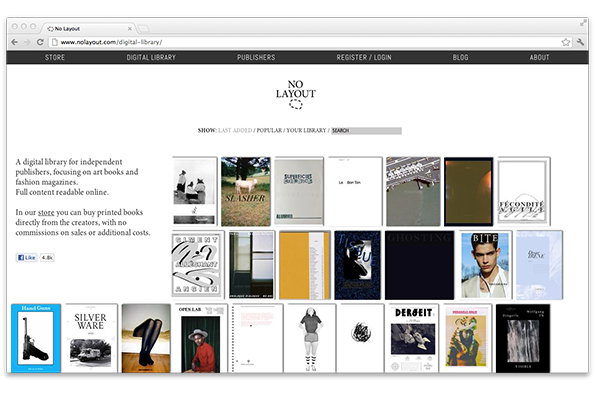Open the dark brown gradient cover
Screen dimensions: 595x395
468,192
